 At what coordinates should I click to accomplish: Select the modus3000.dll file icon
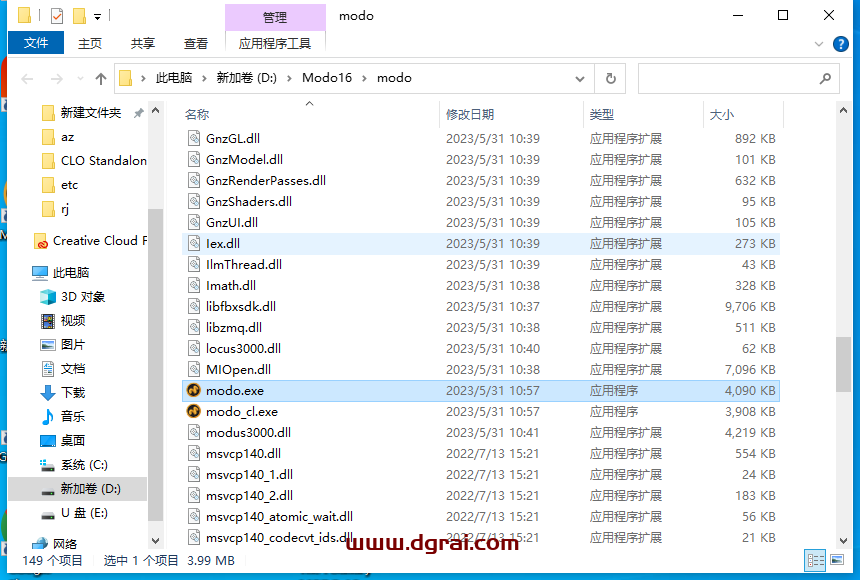pyautogui.click(x=194, y=432)
